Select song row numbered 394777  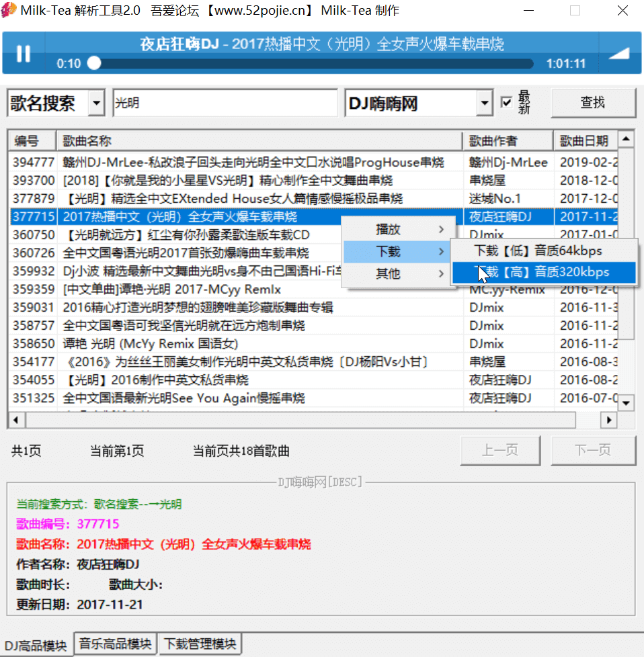tap(202, 162)
